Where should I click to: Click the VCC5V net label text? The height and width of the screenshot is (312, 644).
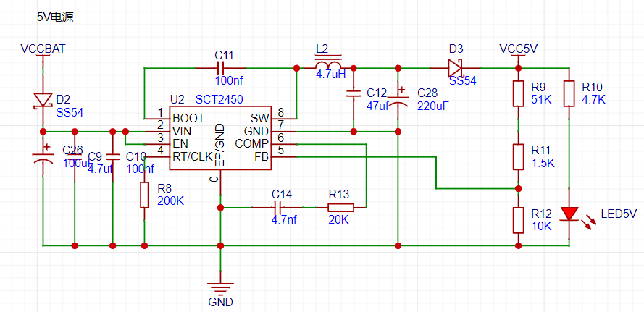click(x=519, y=49)
